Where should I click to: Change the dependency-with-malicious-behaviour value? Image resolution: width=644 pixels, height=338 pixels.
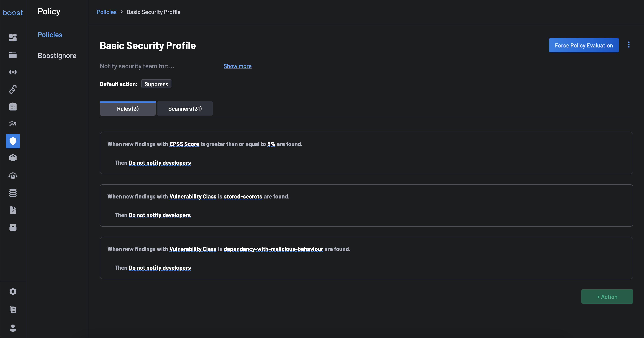tap(273, 249)
